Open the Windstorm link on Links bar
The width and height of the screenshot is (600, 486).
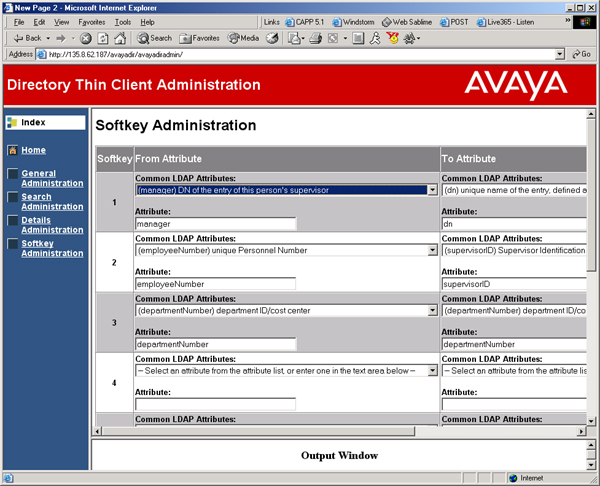[354, 22]
